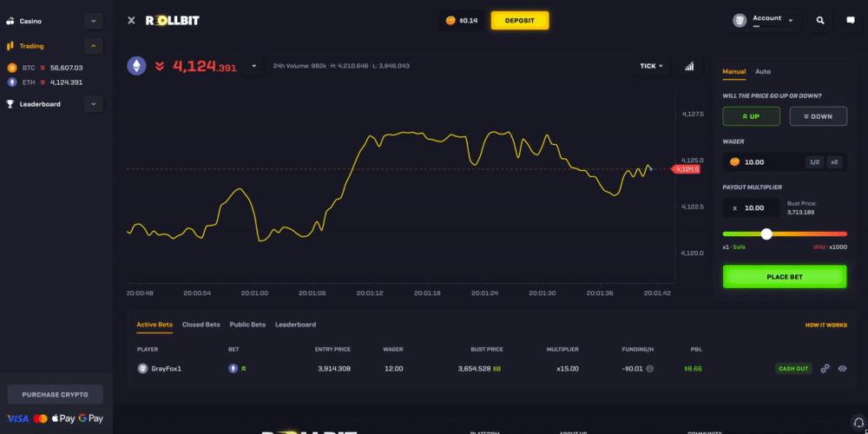
Task: Click the Leaderboard trophy icon
Action: click(x=10, y=104)
